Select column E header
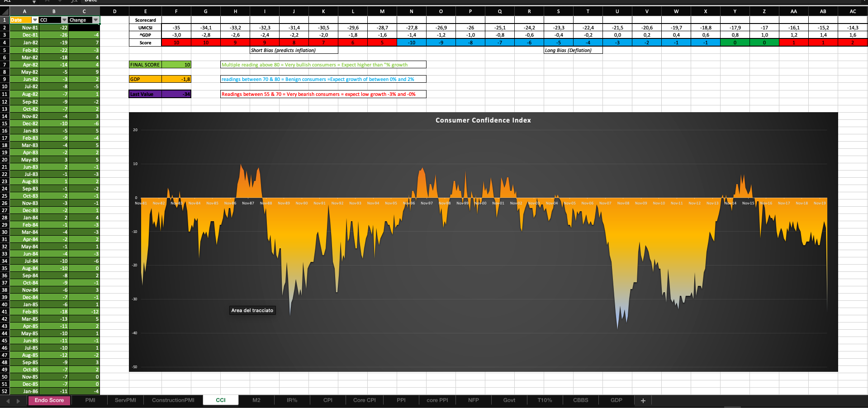 (x=145, y=11)
